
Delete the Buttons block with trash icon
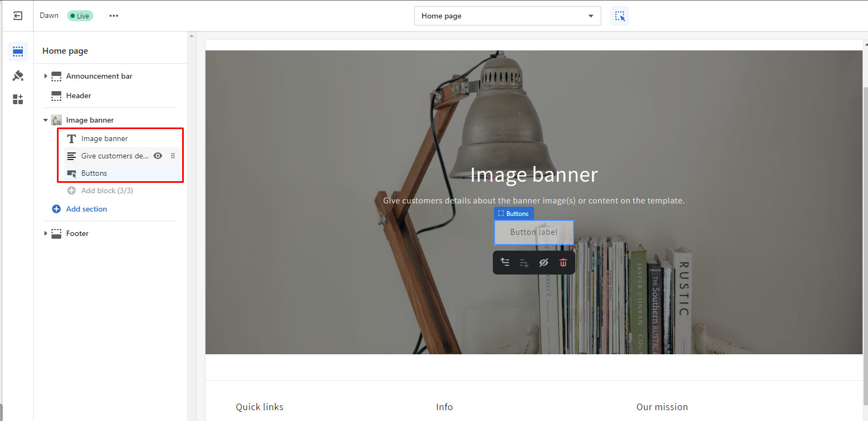coord(563,263)
